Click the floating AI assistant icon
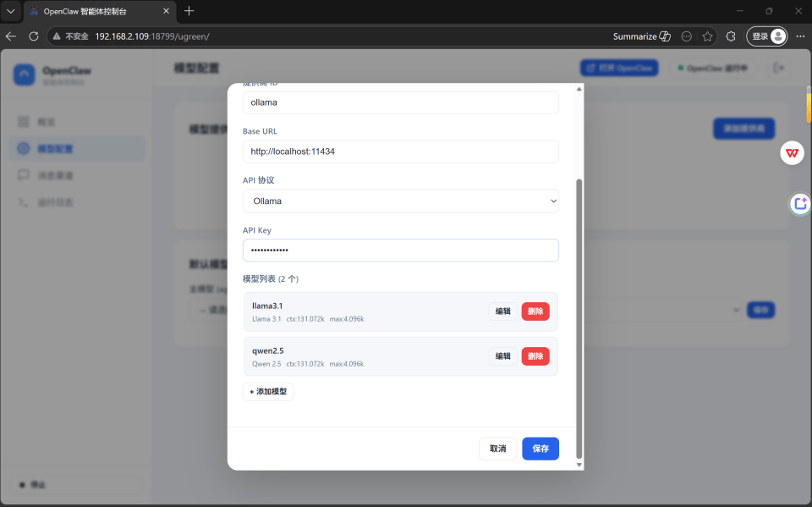812x507 pixels. click(801, 204)
